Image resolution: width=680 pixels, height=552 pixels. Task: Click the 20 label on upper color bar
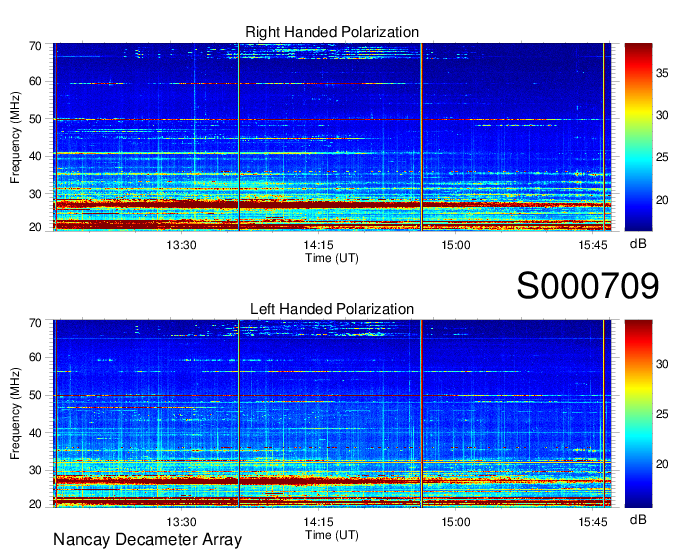(662, 199)
